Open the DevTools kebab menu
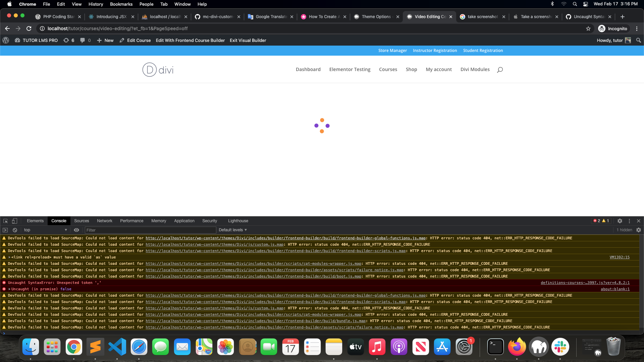The width and height of the screenshot is (644, 362). [630, 221]
